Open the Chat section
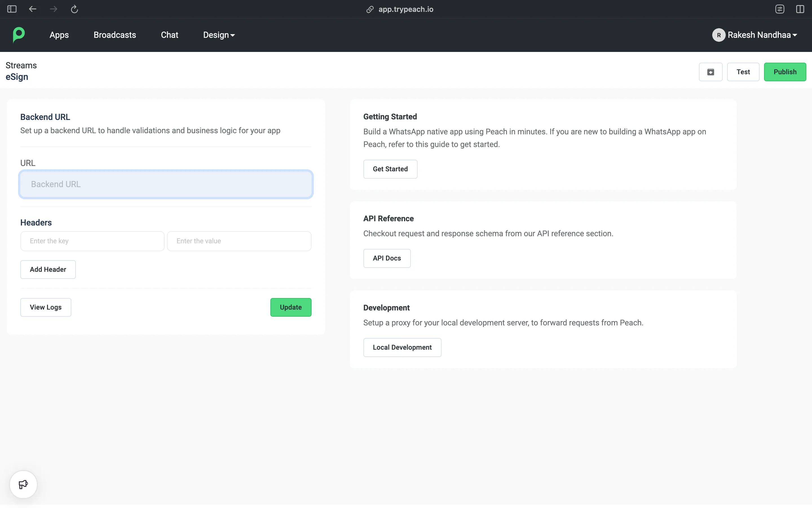Screen dimensions: 812x508 (x=169, y=35)
